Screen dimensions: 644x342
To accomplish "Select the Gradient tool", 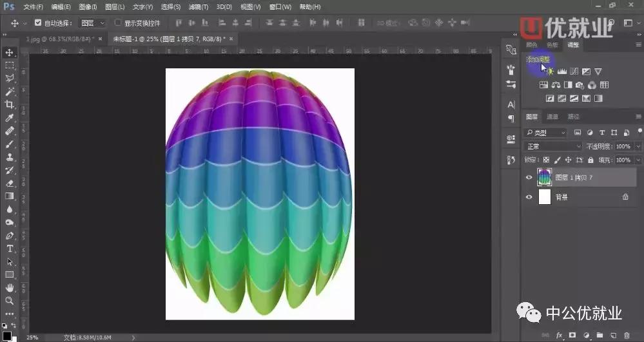I will click(10, 196).
